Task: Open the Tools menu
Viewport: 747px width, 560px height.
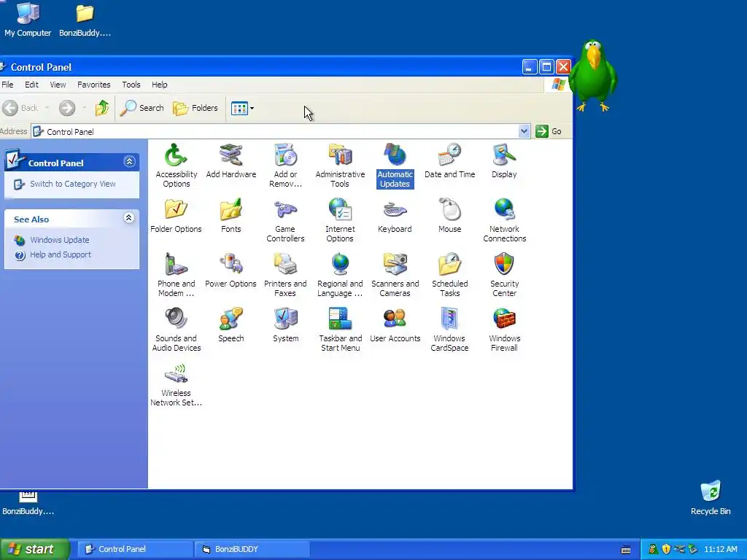Action: coord(131,85)
